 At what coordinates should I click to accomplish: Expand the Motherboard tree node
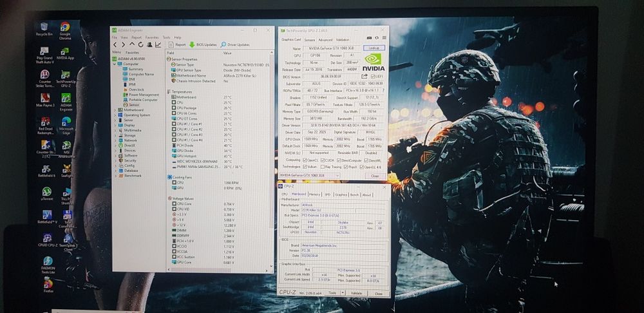click(115, 110)
